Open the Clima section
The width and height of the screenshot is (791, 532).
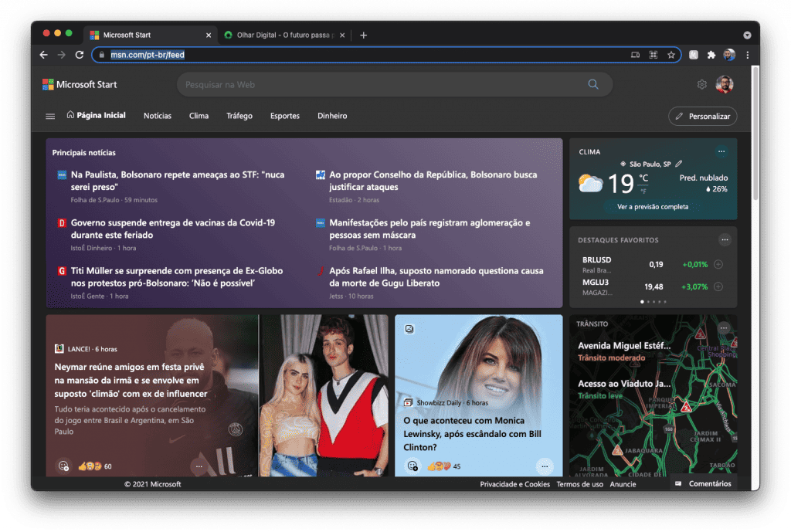pyautogui.click(x=199, y=116)
